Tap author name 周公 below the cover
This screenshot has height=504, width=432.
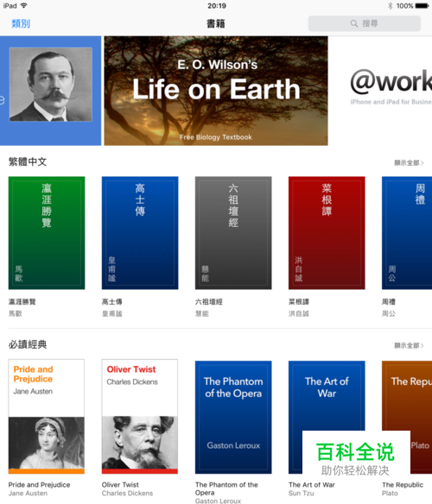pyautogui.click(x=389, y=313)
